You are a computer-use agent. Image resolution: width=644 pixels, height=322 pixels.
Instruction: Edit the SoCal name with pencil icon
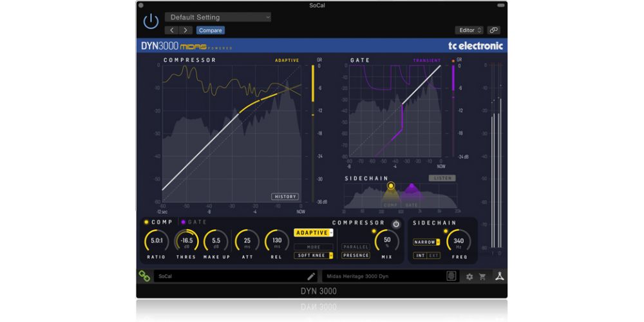pyautogui.click(x=311, y=276)
